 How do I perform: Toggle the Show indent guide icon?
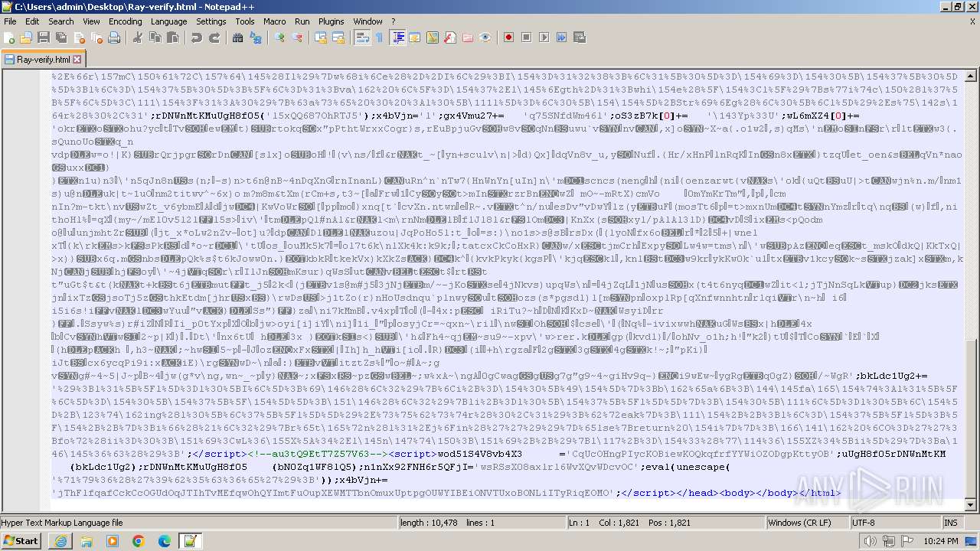397,37
